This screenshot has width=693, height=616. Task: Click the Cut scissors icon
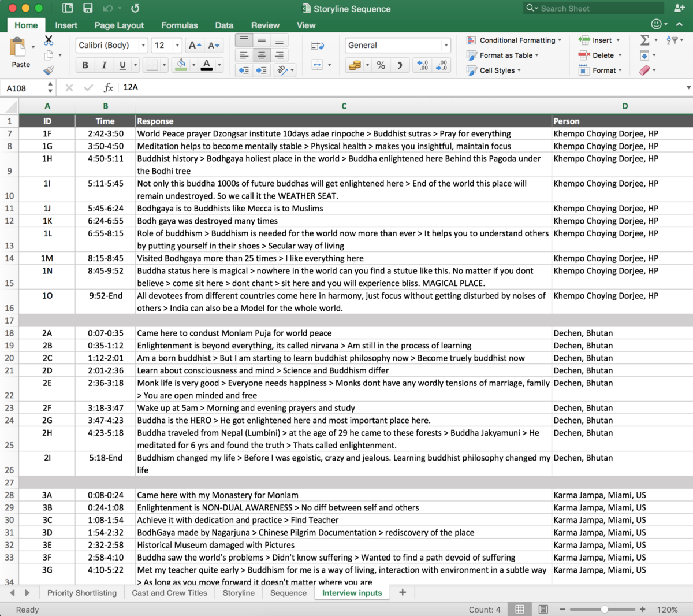coord(49,40)
